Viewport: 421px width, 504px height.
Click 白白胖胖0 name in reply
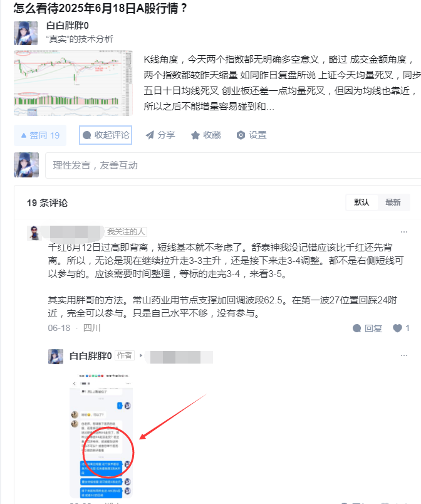[91, 356]
